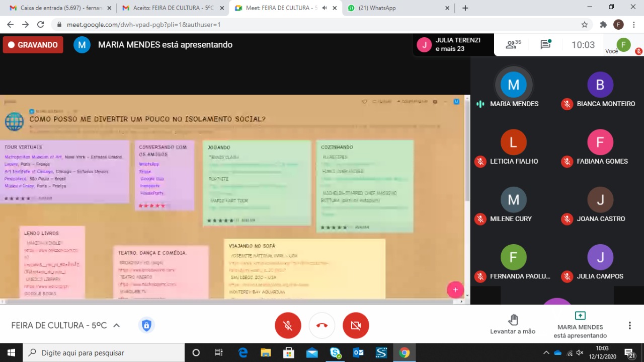Click the meeting safety shield icon
This screenshot has height=362, width=644.
[x=146, y=325]
